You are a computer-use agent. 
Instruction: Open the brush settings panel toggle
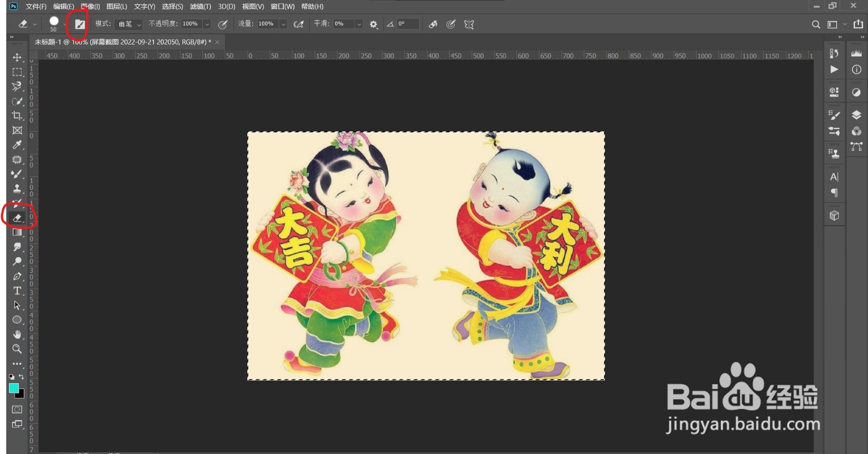point(80,24)
